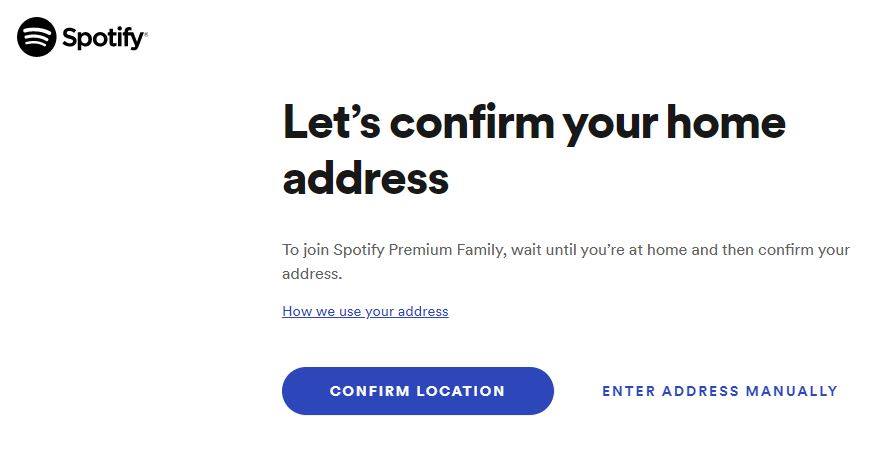The height and width of the screenshot is (453, 888).
Task: Click the CONFIRM LOCATION button
Action: 417,391
